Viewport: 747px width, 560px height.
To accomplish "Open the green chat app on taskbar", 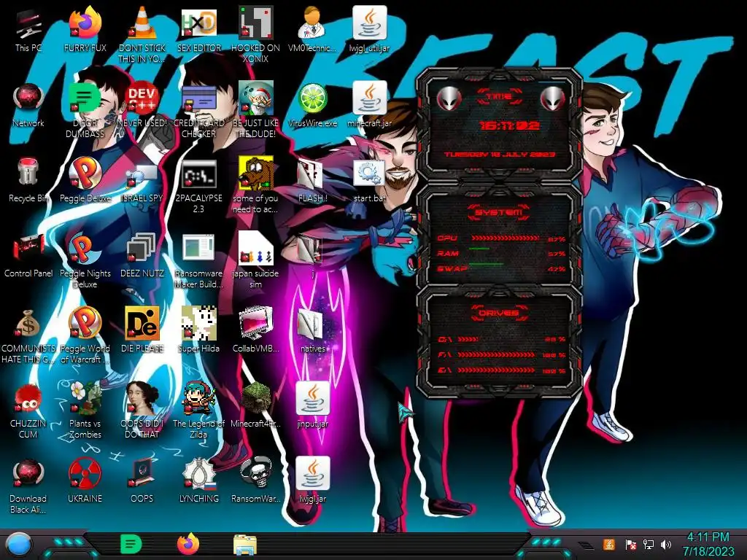I will coord(131,544).
